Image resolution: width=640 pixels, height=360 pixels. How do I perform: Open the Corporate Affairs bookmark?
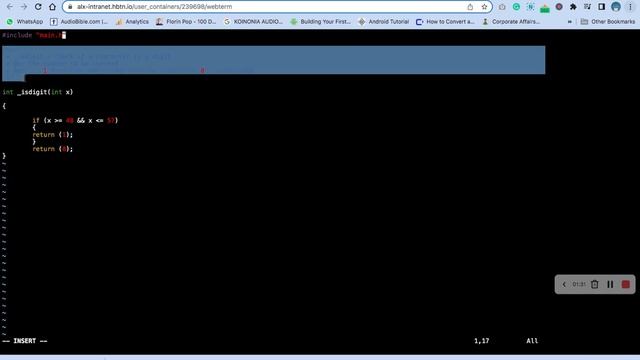[x=511, y=22]
